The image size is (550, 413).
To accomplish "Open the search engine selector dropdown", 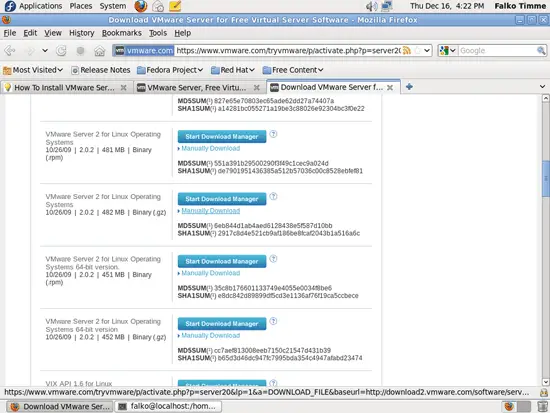I will [448, 51].
